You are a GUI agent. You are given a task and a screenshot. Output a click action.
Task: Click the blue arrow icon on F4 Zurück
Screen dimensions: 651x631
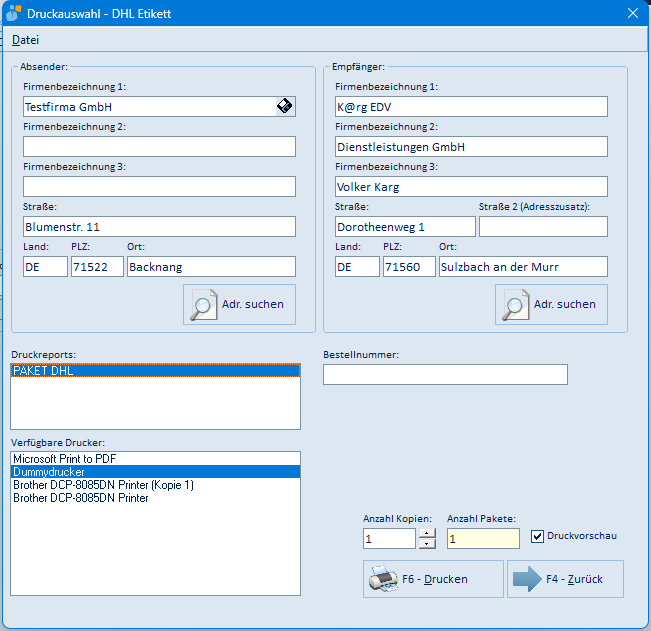(527, 579)
